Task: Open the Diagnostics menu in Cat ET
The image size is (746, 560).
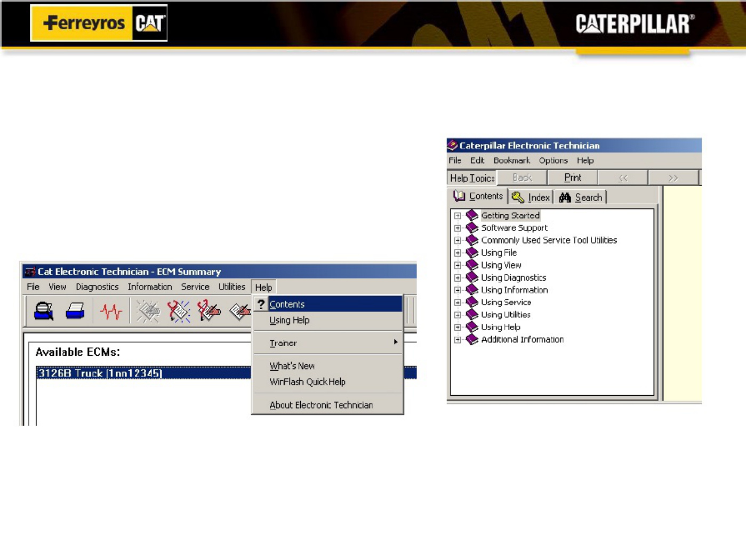Action: [x=97, y=287]
